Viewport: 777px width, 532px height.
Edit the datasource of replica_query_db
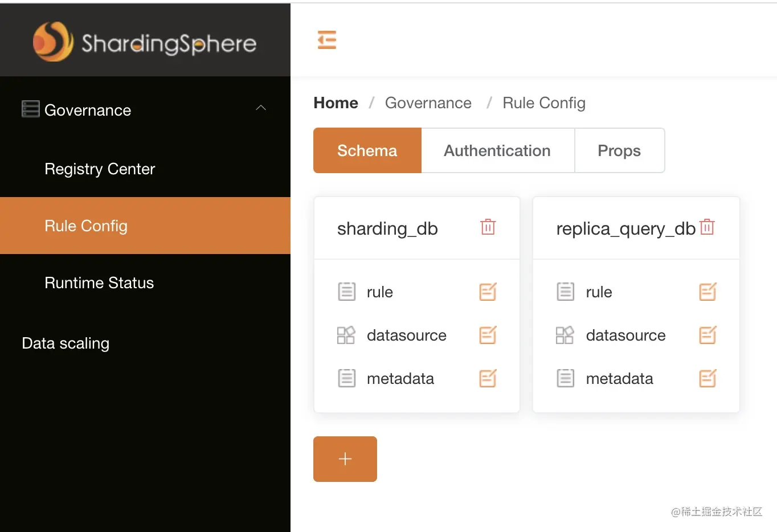707,335
